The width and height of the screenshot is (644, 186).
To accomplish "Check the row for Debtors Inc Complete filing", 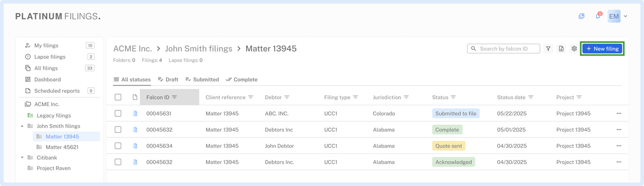I will (118, 130).
